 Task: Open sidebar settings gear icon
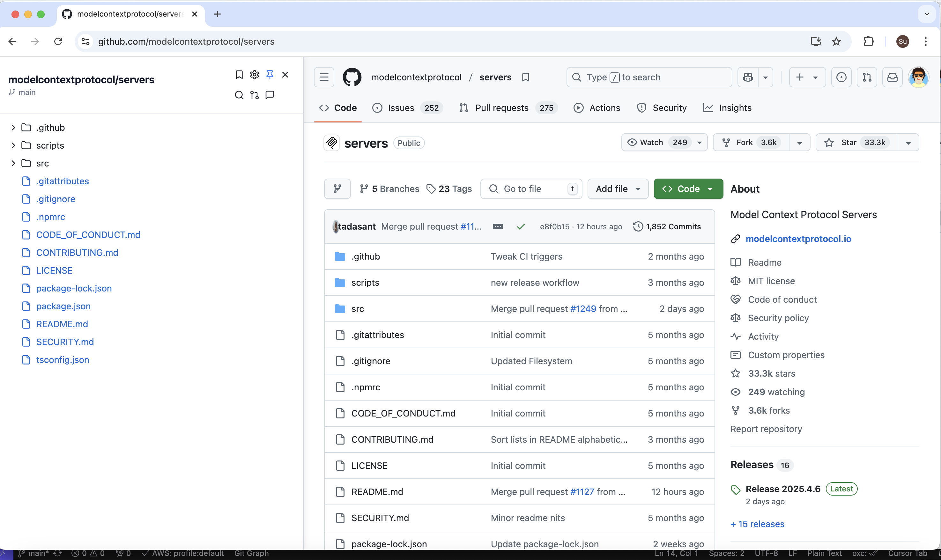(x=255, y=74)
